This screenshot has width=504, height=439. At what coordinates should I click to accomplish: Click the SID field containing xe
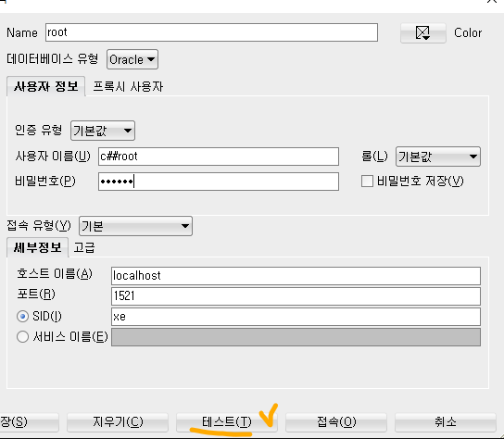296,317
